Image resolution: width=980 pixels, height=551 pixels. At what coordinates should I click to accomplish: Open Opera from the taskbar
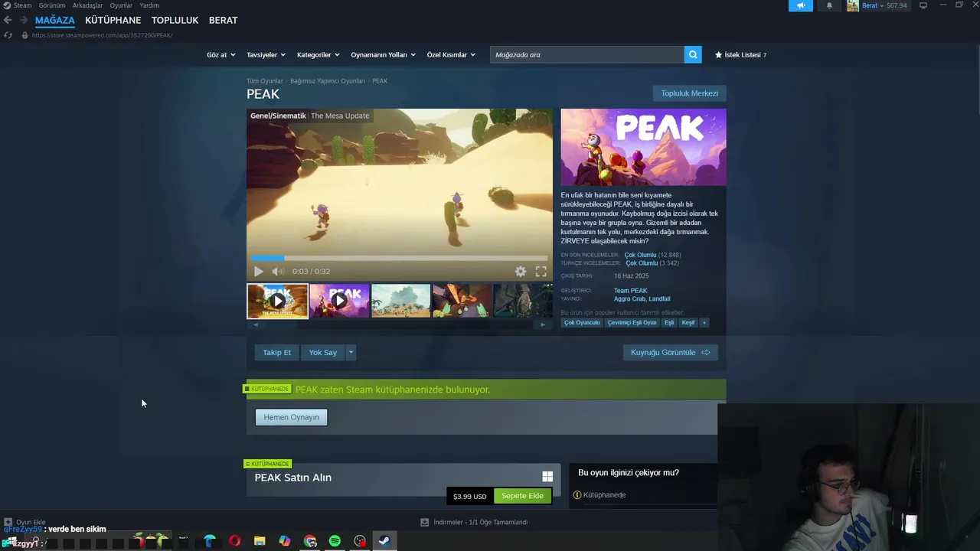(234, 541)
